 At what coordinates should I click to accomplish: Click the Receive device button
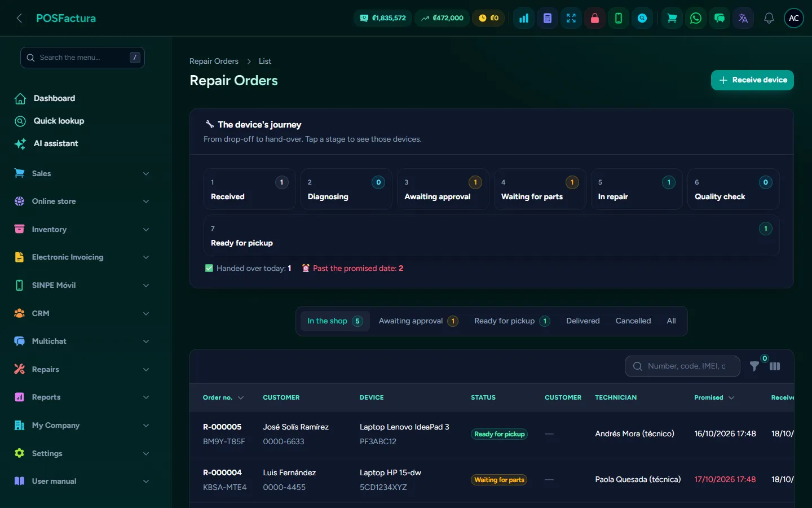752,80
